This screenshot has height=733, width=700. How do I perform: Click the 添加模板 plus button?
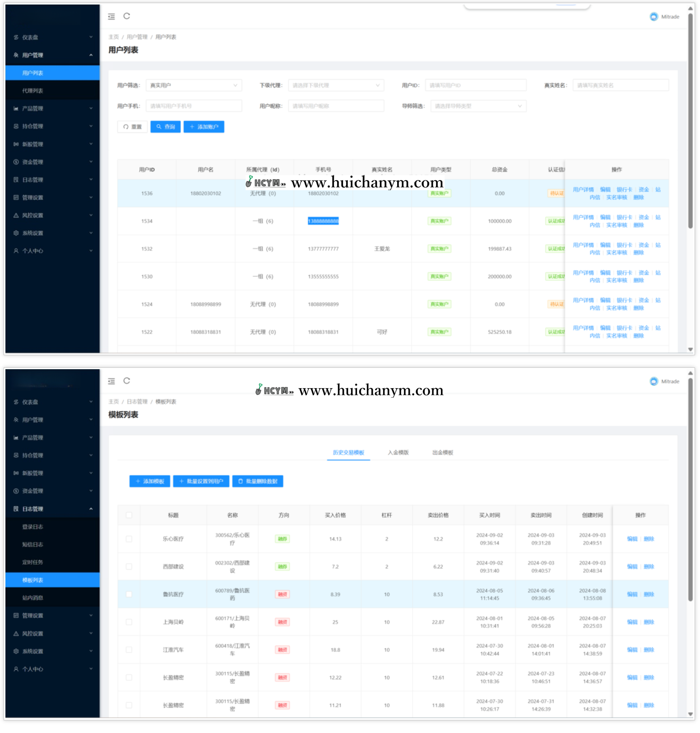[x=150, y=482]
